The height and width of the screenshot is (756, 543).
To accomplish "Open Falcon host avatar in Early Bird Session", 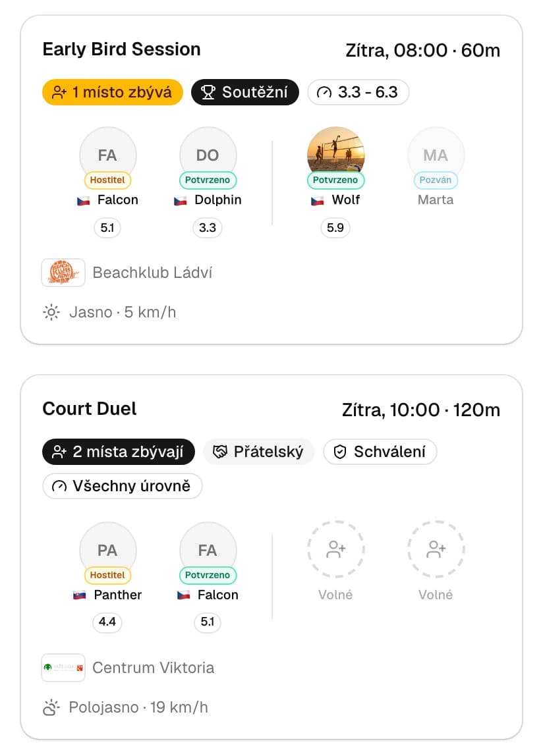I will pyautogui.click(x=107, y=155).
